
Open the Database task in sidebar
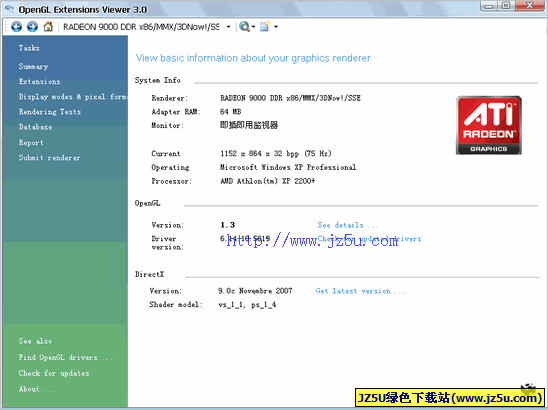(35, 127)
